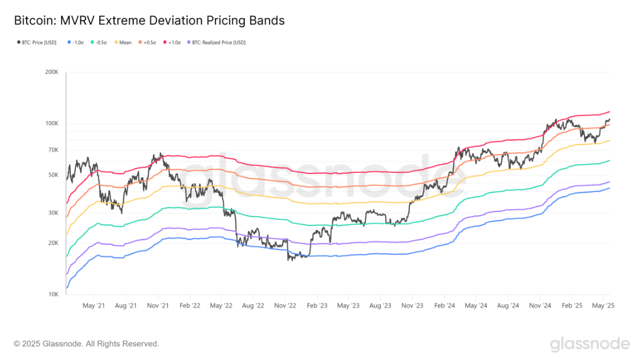Toggle the BTC: Price [USD] legend entry

tap(37, 42)
